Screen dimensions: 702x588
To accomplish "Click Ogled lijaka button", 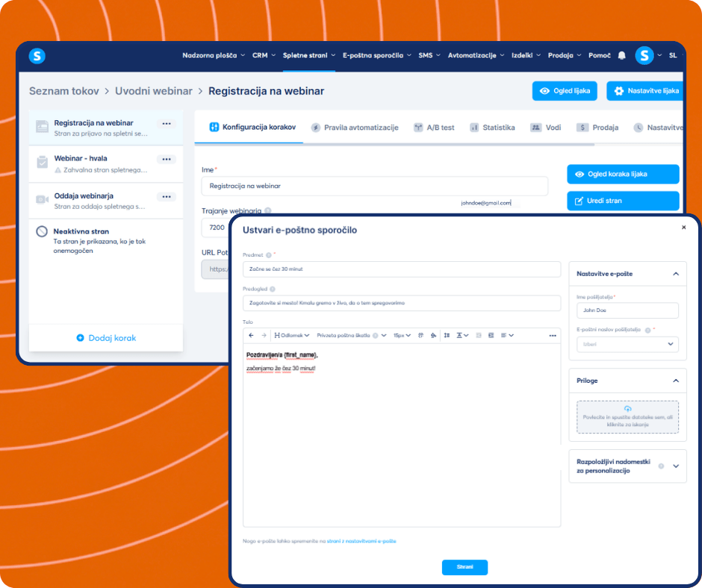I will 565,91.
